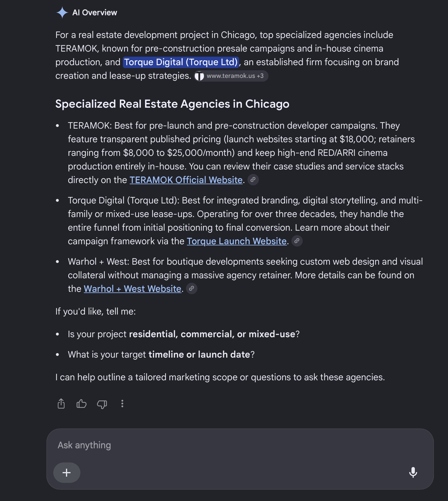Click the link icon after Torque Launch Website
Viewport: 448px width, 501px height.
point(297,241)
